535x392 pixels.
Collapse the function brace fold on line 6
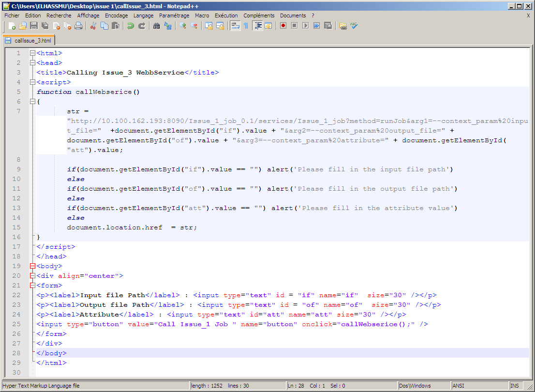pos(32,102)
